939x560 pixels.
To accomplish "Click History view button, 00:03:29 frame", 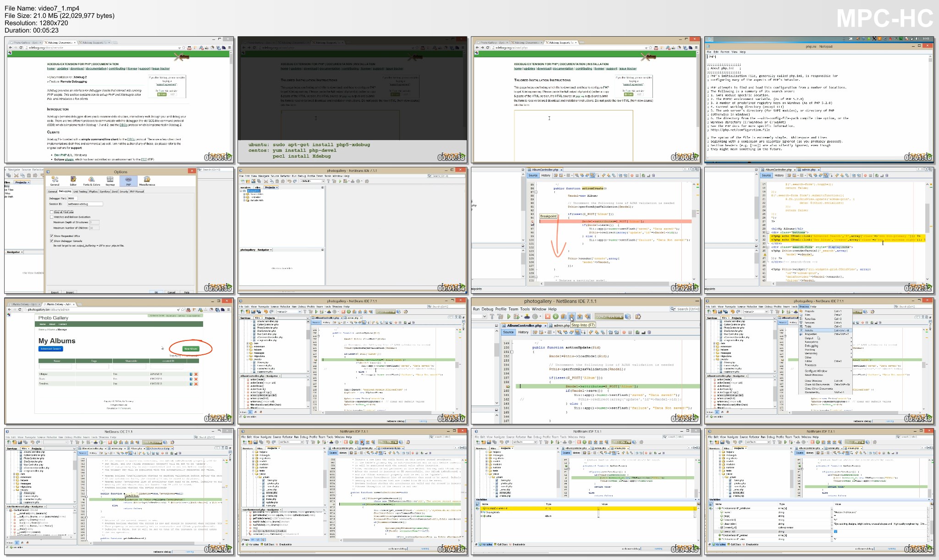I will [x=523, y=332].
